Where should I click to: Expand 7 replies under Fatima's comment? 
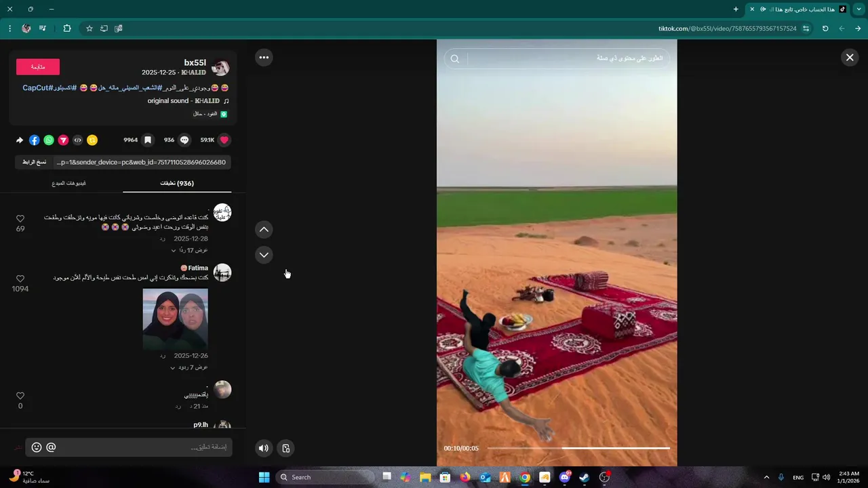(x=189, y=367)
